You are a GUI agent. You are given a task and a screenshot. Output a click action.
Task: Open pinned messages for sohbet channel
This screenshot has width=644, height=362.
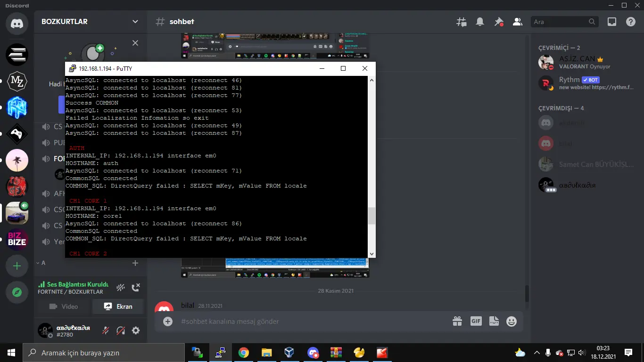pyautogui.click(x=498, y=22)
